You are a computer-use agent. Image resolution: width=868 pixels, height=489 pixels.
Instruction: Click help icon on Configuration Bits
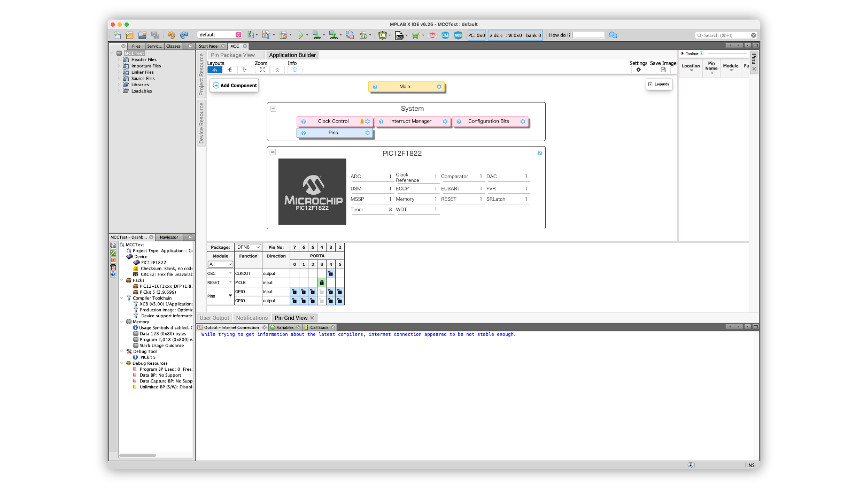pos(459,121)
